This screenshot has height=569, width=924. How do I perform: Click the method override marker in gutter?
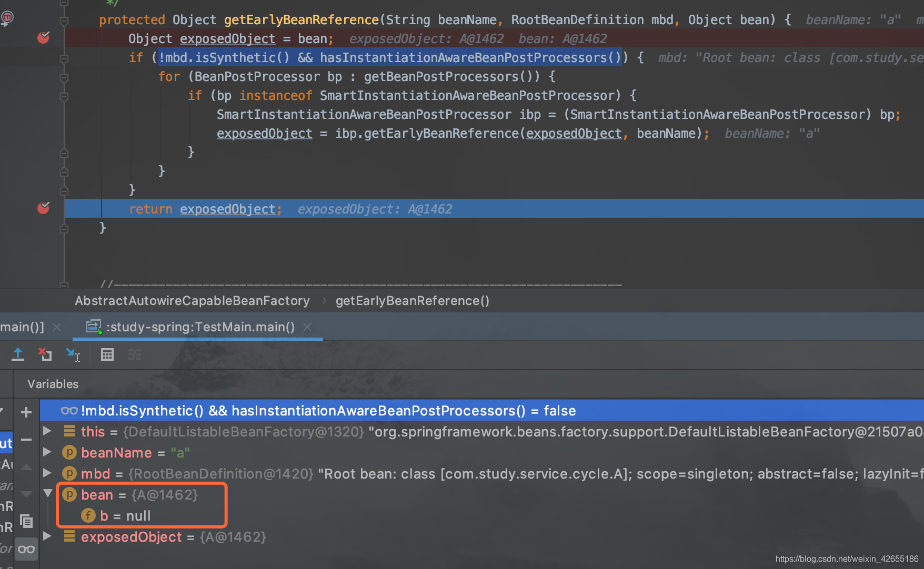[x=7, y=19]
